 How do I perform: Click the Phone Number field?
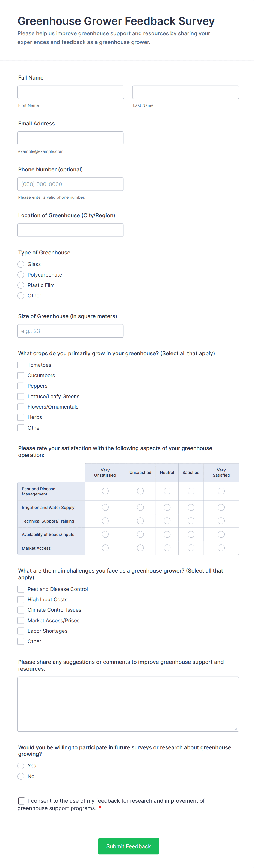pyautogui.click(x=70, y=184)
